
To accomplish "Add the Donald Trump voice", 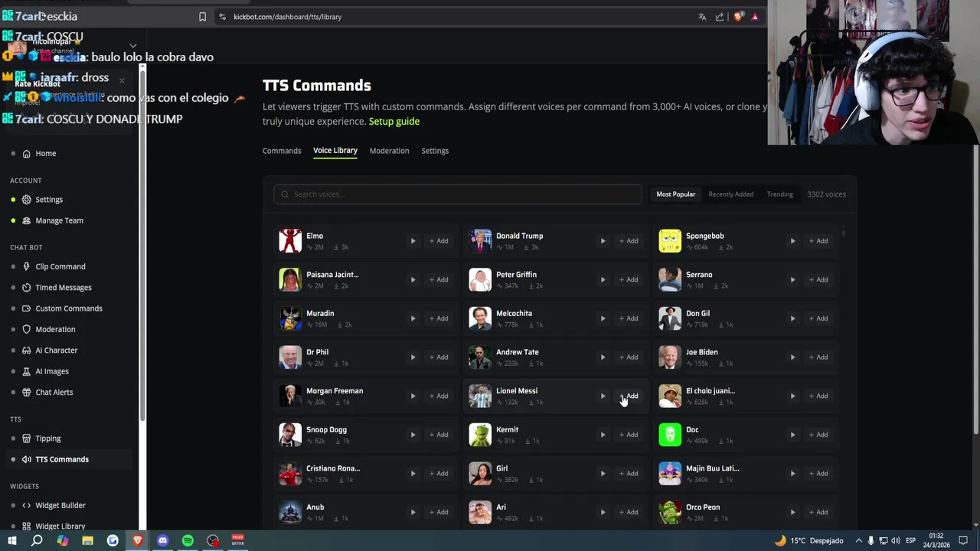I will [629, 241].
